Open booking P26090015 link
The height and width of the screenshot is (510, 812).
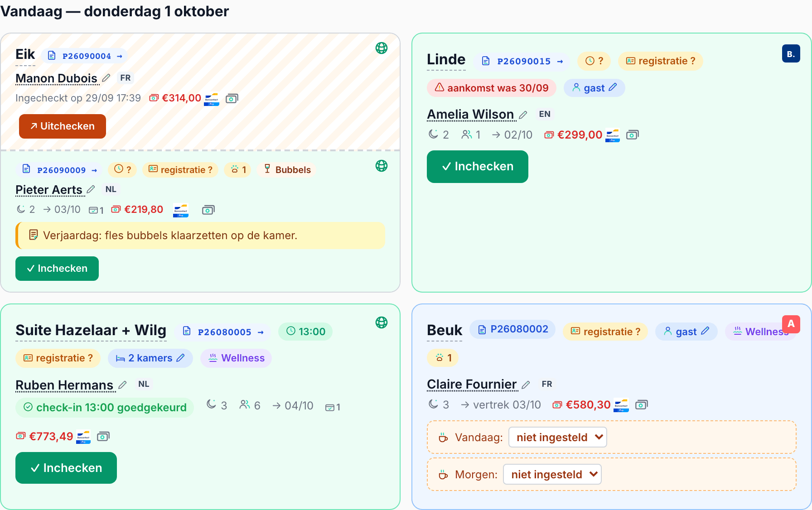coord(522,61)
